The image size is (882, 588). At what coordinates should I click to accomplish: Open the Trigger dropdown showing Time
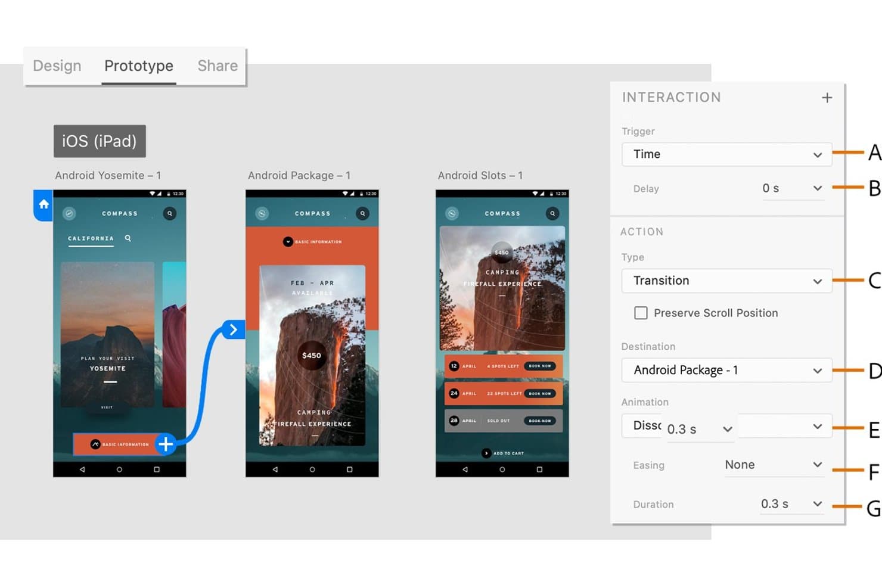[726, 154]
